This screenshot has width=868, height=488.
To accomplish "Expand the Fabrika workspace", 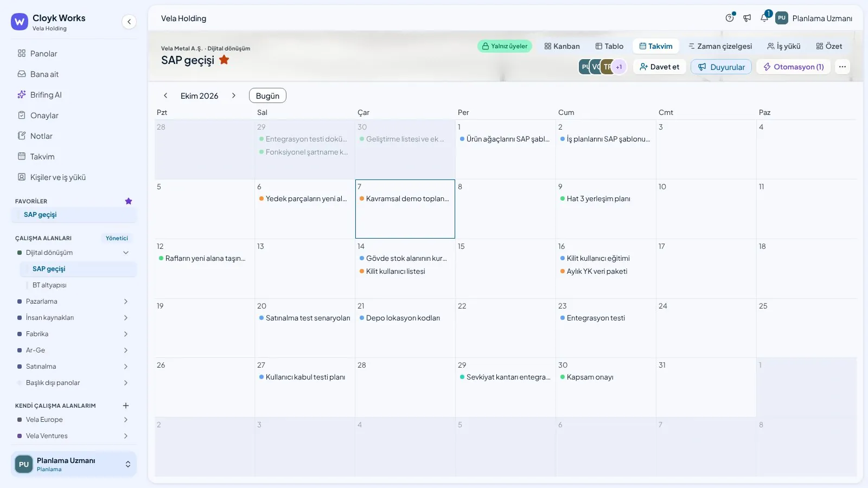I will (x=126, y=334).
